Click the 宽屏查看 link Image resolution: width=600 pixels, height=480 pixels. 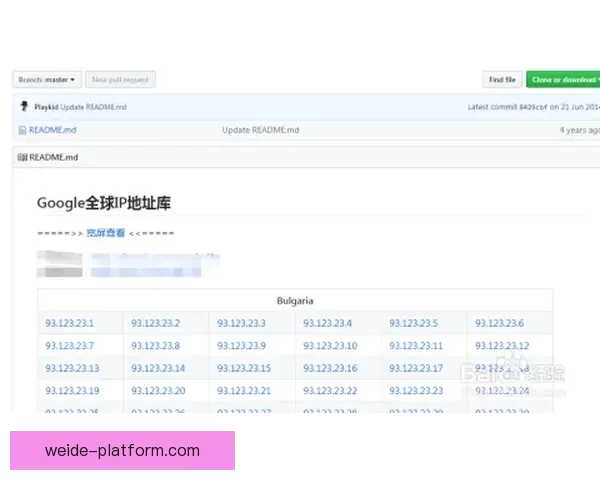pyautogui.click(x=106, y=233)
